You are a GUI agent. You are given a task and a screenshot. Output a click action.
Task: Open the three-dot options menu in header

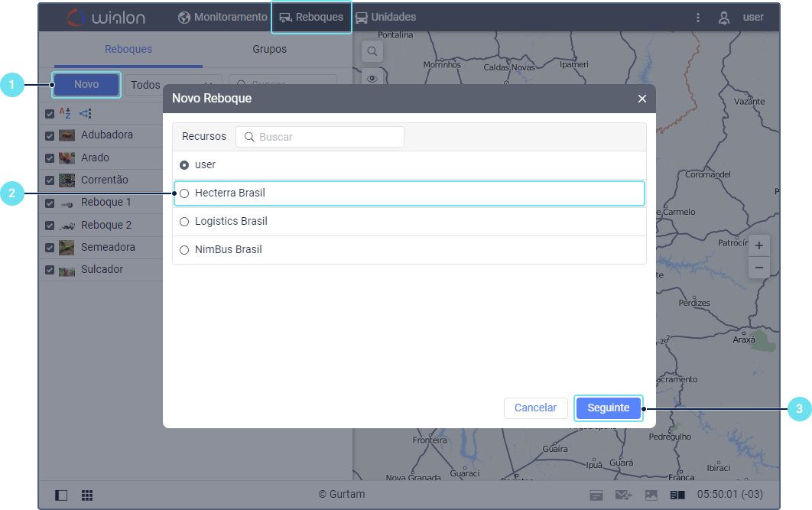tap(698, 18)
